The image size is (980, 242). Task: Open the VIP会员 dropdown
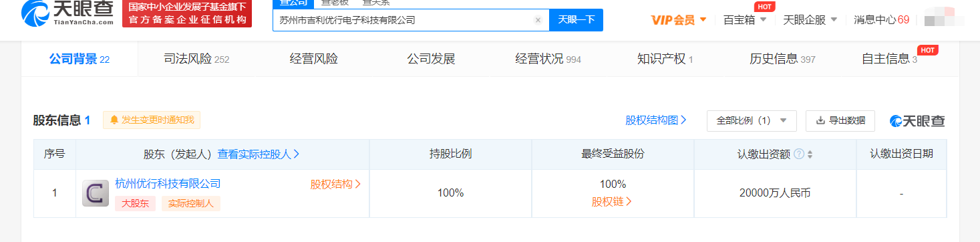pyautogui.click(x=679, y=20)
